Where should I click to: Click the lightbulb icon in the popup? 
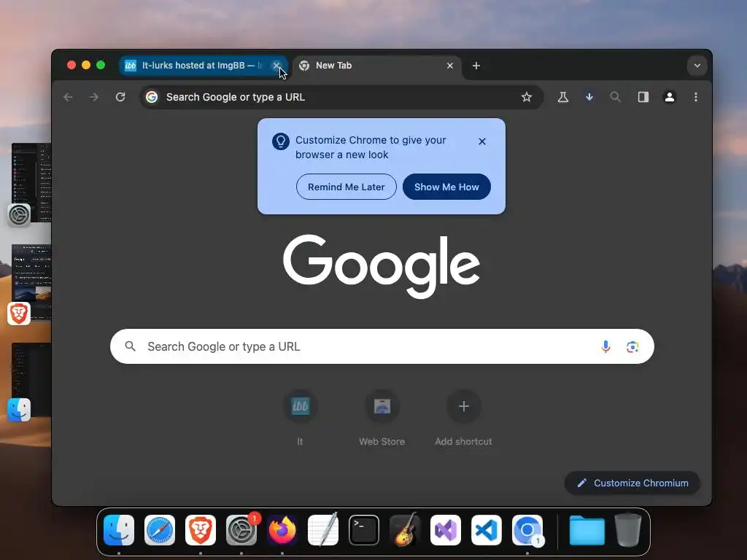281,141
